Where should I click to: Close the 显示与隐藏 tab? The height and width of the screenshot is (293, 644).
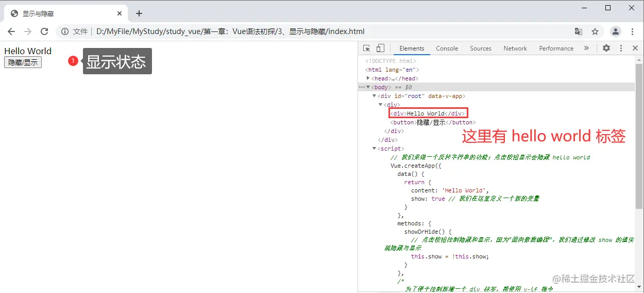coord(120,13)
